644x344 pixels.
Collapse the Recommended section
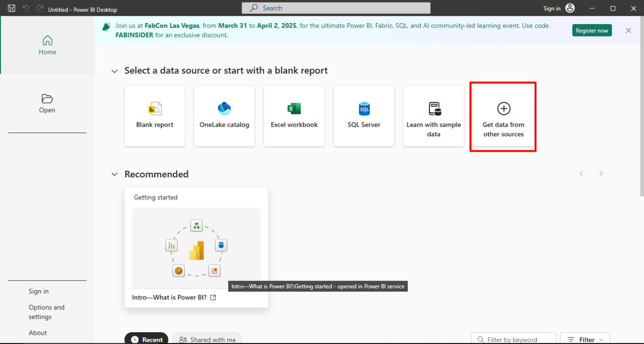115,175
